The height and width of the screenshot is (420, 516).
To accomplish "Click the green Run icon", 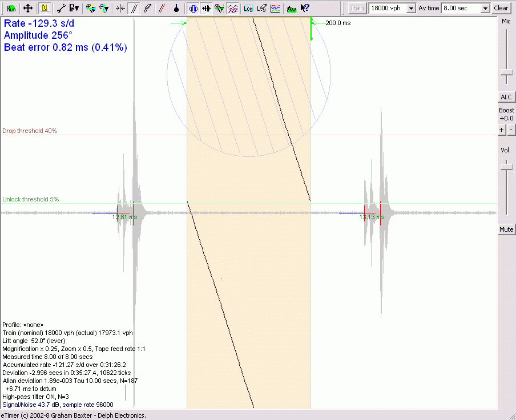I will click(11, 9).
